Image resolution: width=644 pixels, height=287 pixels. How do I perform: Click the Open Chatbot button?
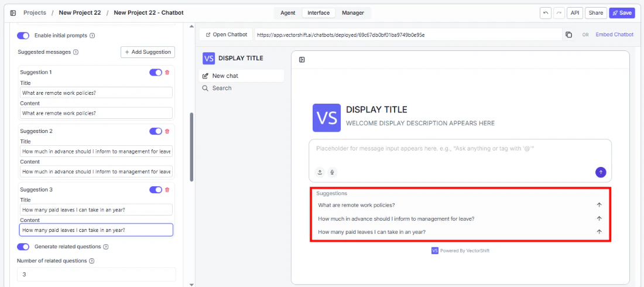click(227, 35)
